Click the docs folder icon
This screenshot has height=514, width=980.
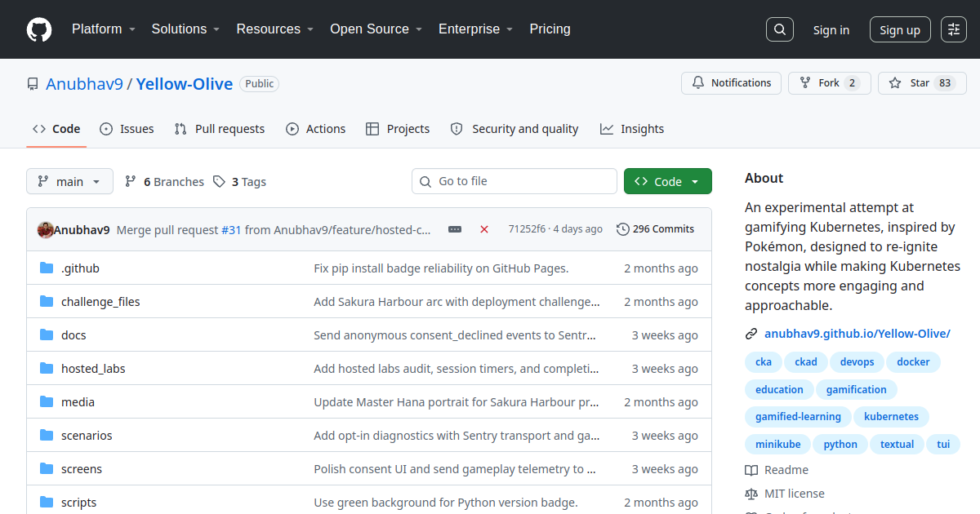tap(47, 335)
